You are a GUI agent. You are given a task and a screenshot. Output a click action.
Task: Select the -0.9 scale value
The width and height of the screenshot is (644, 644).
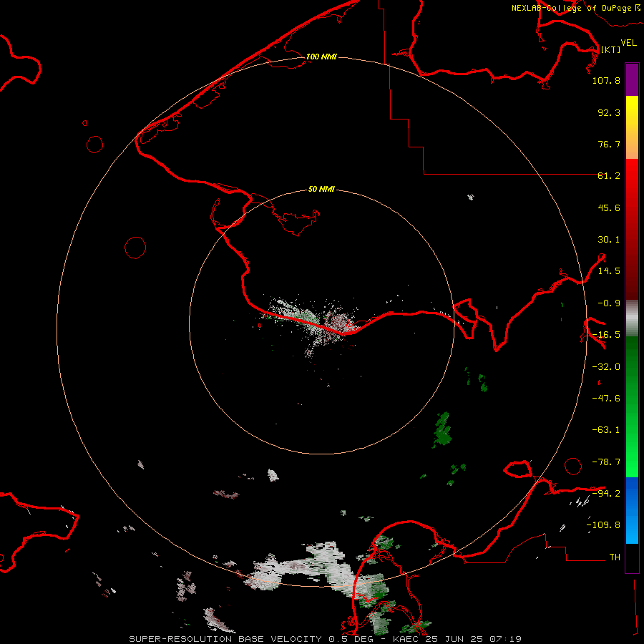pyautogui.click(x=609, y=303)
